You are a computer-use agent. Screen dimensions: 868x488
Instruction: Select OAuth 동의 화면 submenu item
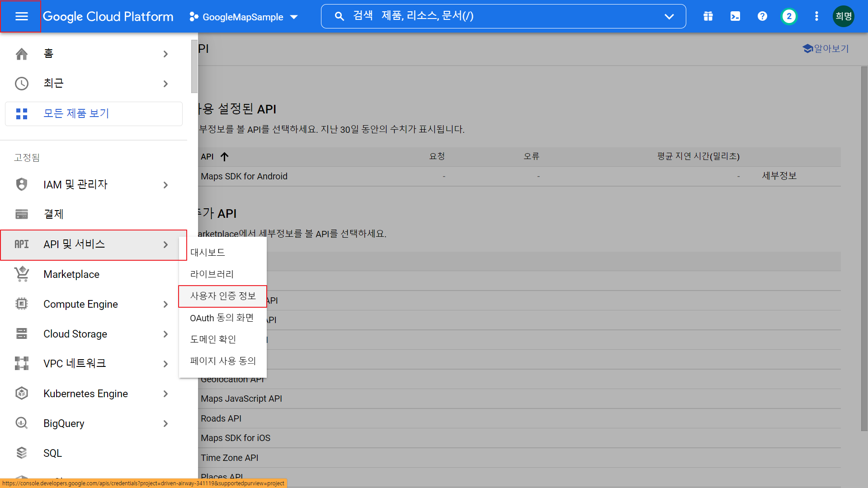click(x=222, y=318)
